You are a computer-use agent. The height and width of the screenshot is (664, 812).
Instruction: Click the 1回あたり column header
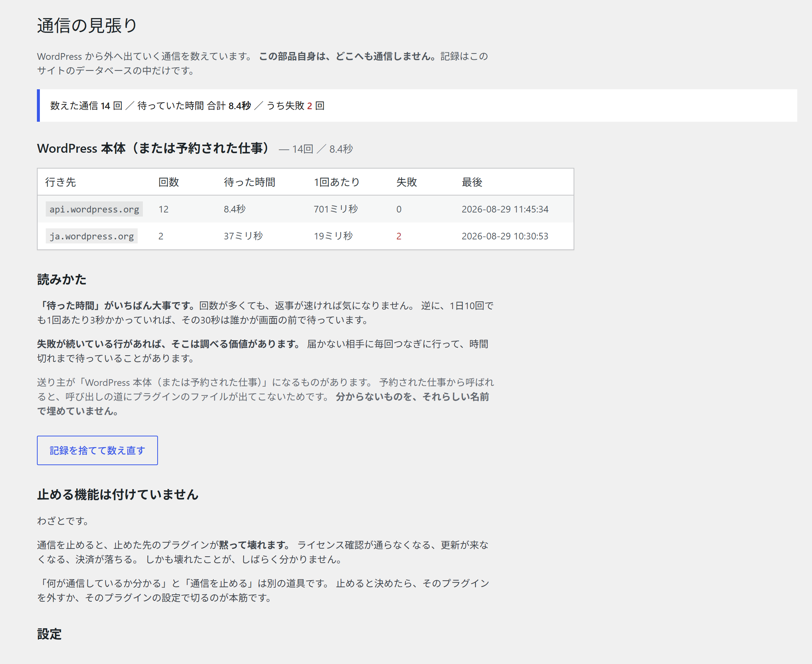coord(337,182)
